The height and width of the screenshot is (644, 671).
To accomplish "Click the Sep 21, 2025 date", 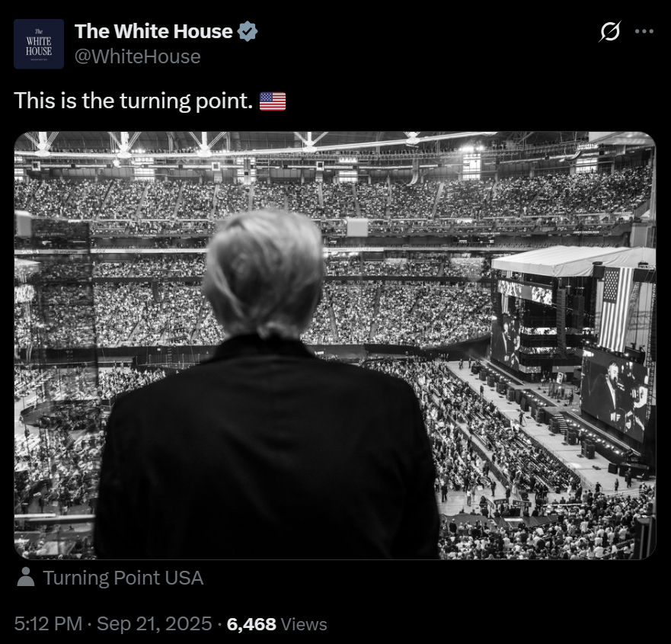I will coord(155,623).
